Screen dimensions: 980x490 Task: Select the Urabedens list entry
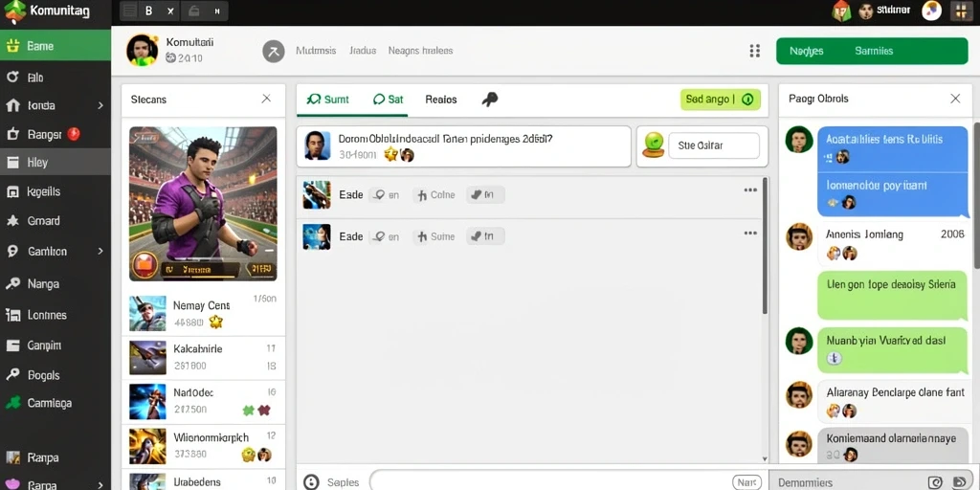203,480
